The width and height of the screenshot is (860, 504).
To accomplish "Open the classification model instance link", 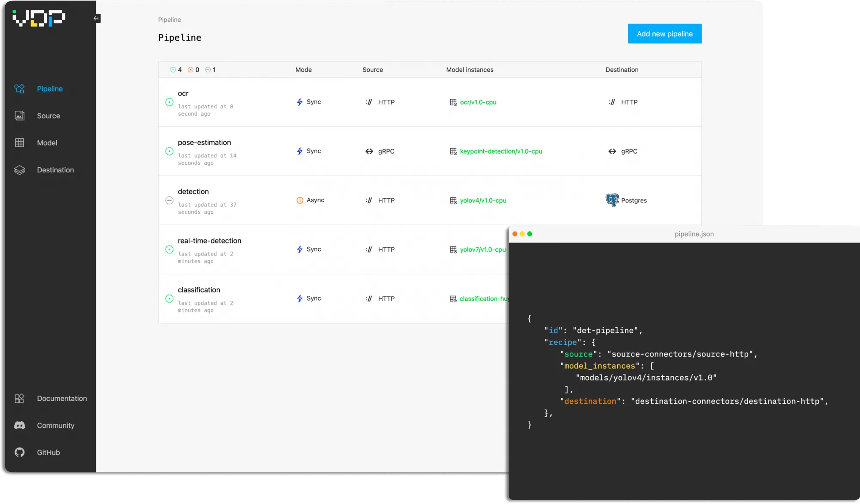I will [484, 298].
